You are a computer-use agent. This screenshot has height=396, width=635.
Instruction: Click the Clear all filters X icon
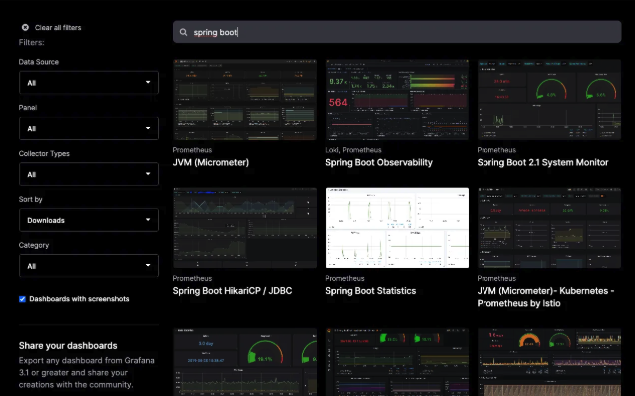[25, 28]
